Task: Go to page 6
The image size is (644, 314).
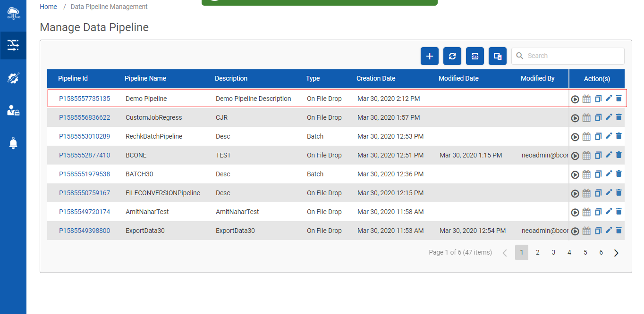Action: tap(601, 252)
